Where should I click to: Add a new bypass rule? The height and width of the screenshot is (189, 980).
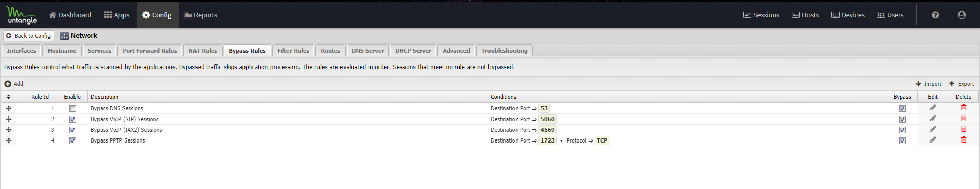tap(14, 84)
